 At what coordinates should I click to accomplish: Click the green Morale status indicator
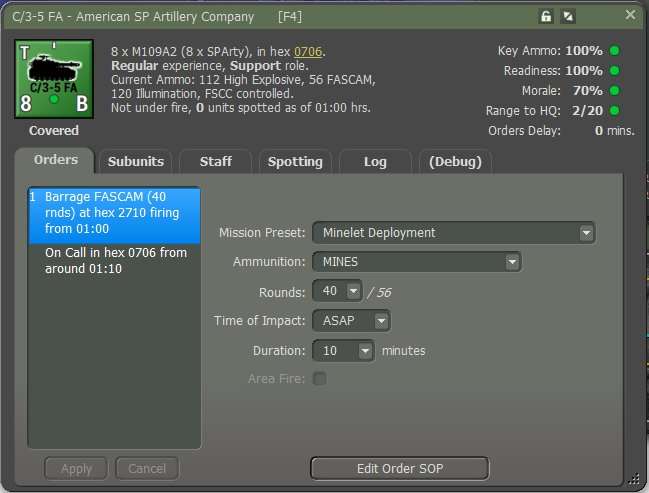pyautogui.click(x=614, y=91)
